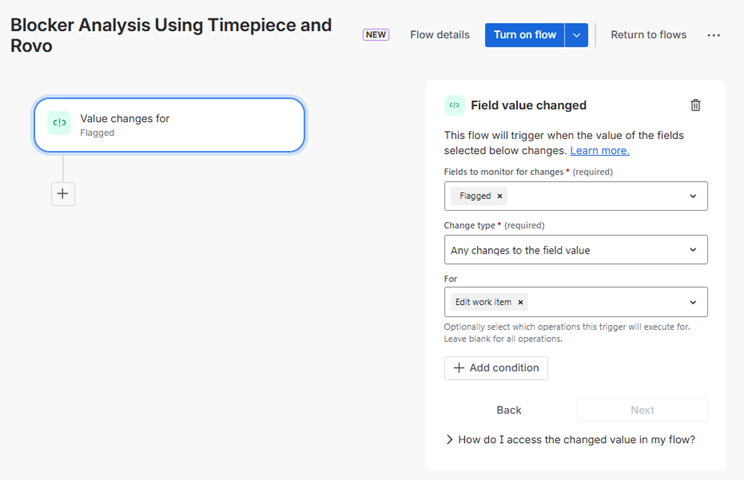
Task: Click Turn on flow button
Action: click(x=524, y=35)
